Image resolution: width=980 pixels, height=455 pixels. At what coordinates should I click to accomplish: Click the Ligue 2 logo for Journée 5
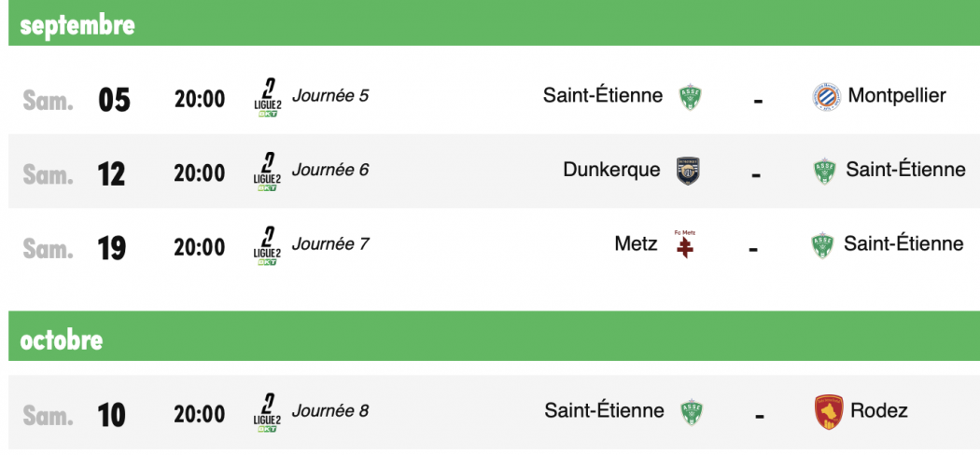267,97
